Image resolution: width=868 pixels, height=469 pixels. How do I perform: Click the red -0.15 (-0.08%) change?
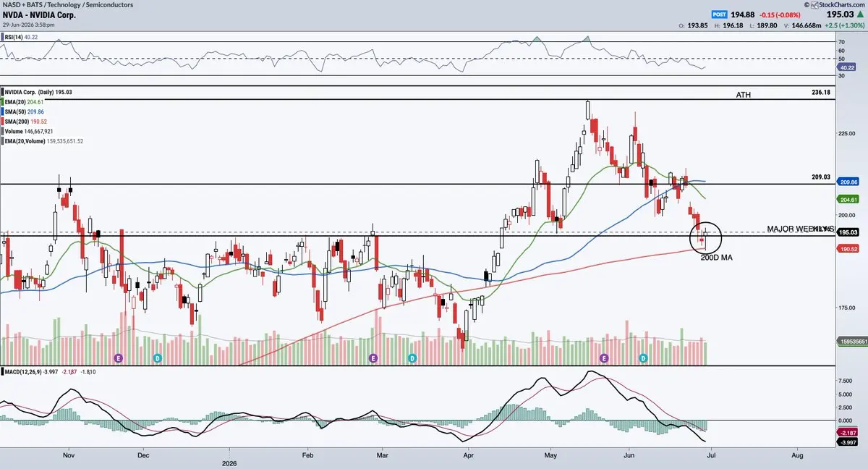tap(780, 14)
